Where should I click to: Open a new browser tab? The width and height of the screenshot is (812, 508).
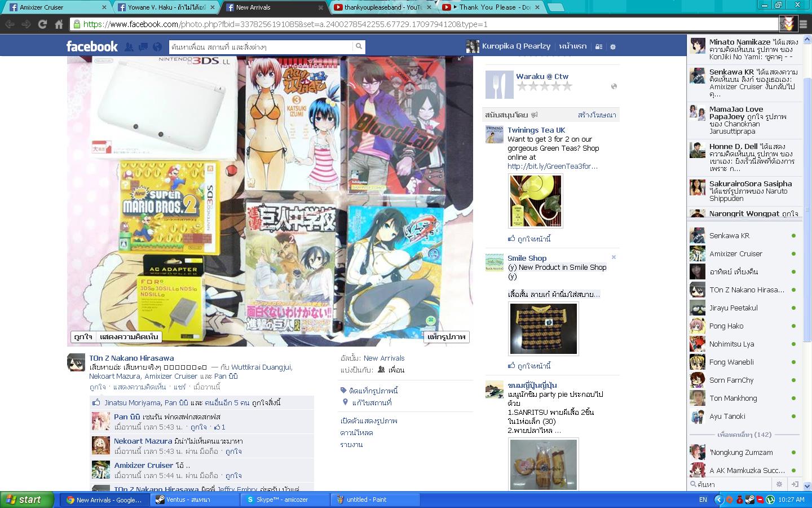[556, 7]
